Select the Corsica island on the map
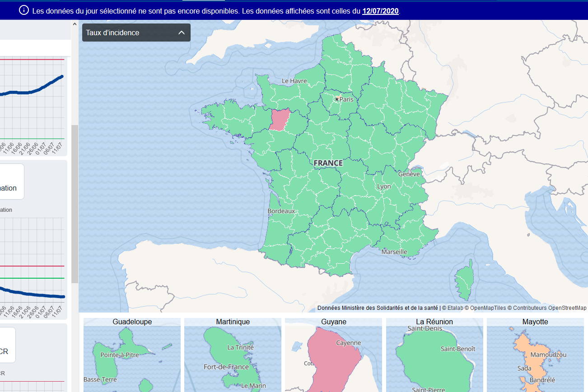Screen dimensions: 588x392 (x=465, y=277)
